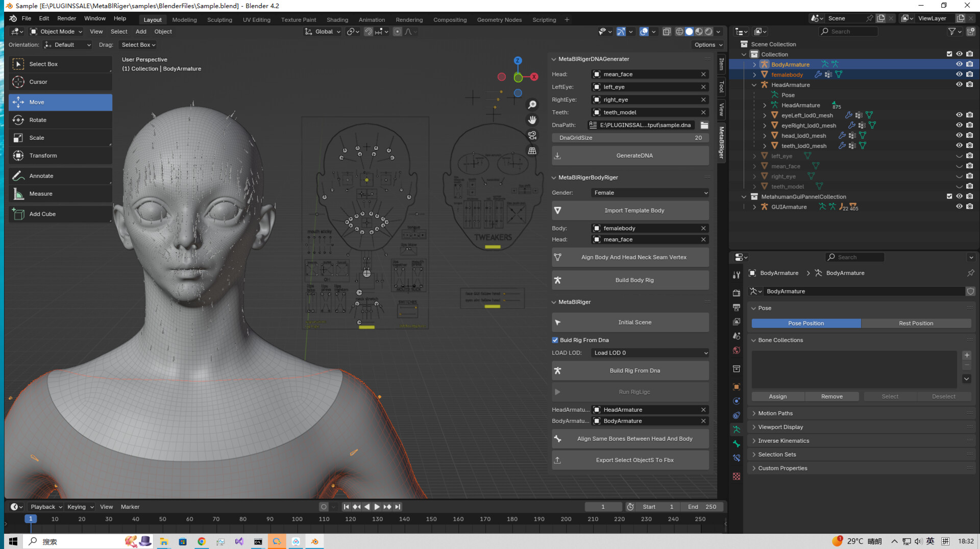This screenshot has height=549, width=980.
Task: Select the Annotate tool
Action: click(60, 176)
